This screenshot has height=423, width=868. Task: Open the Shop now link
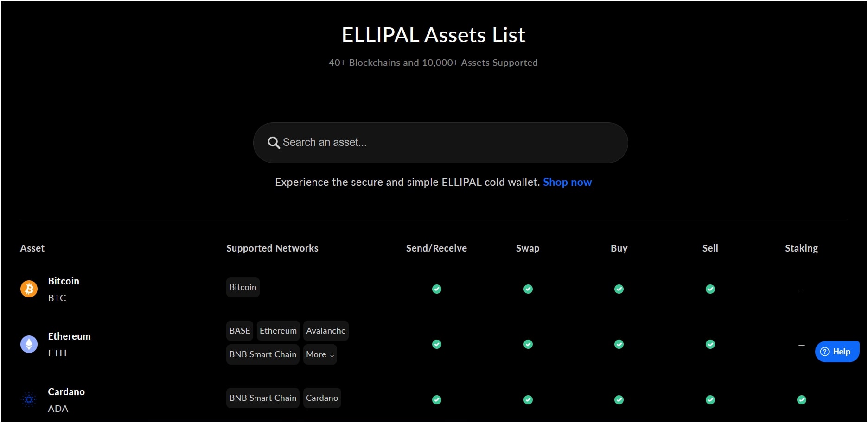click(x=567, y=182)
